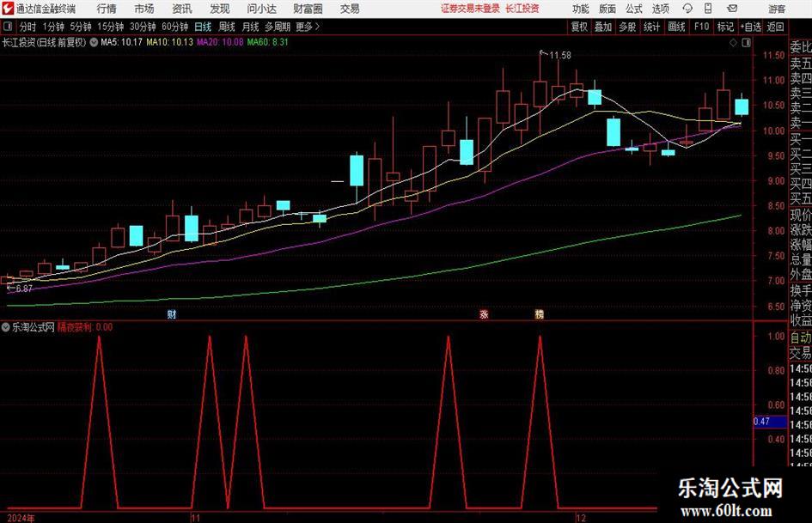
Task: Open the mobile phone icon in top bar
Action: [x=708, y=9]
